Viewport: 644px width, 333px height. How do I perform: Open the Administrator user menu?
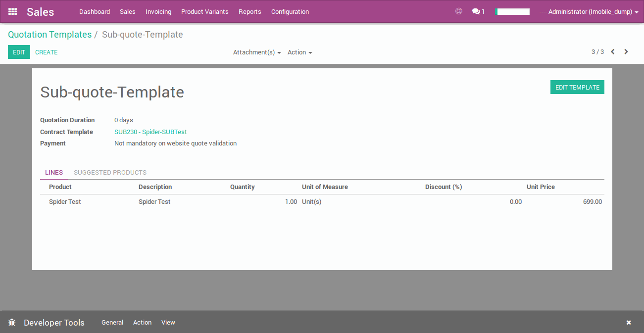pos(593,12)
